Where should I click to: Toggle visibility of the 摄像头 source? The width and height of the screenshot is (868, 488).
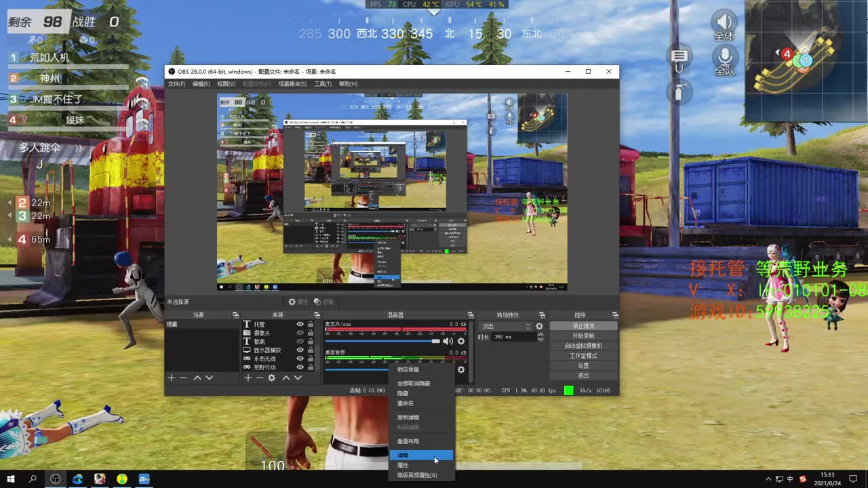pyautogui.click(x=300, y=333)
